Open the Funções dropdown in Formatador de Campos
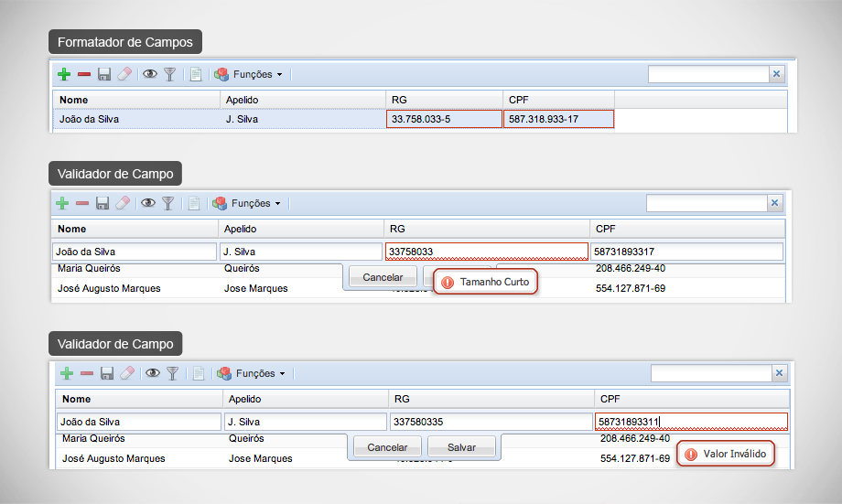This screenshot has height=504, width=842. click(249, 74)
